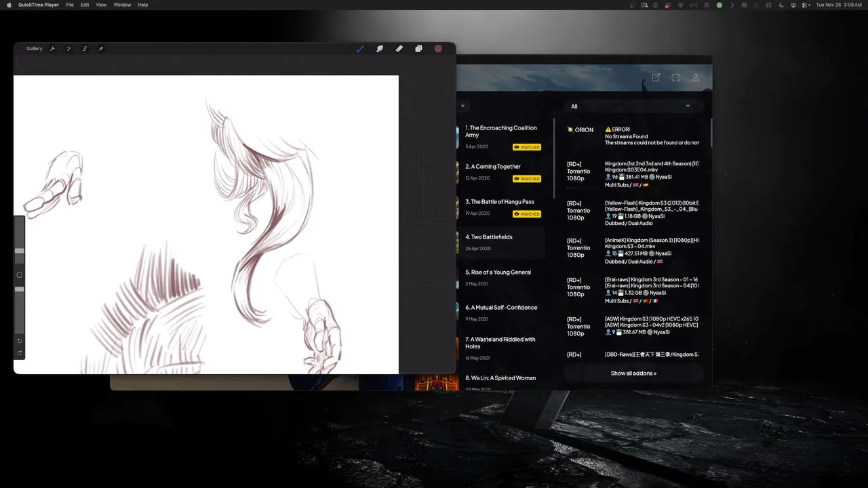Play the Yellow-Flash Kingdom S3 1.18 GB stream
Image resolution: width=868 pixels, height=488 pixels.
tap(633, 213)
